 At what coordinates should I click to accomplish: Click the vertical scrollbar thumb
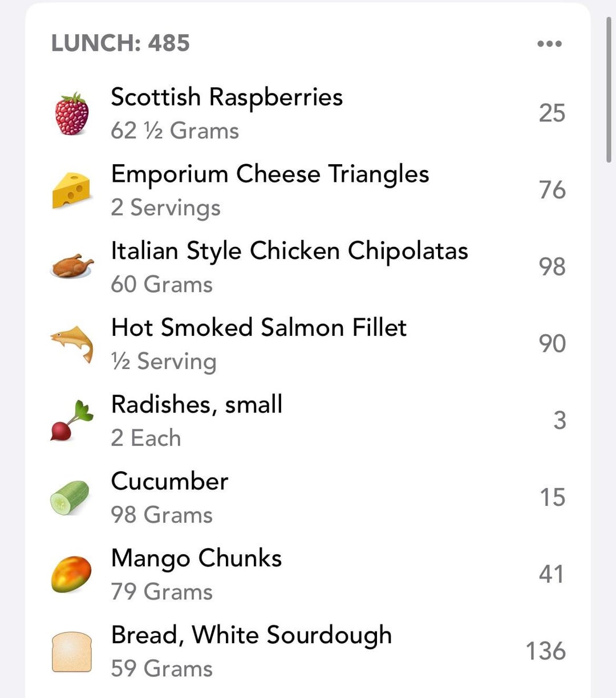point(609,90)
